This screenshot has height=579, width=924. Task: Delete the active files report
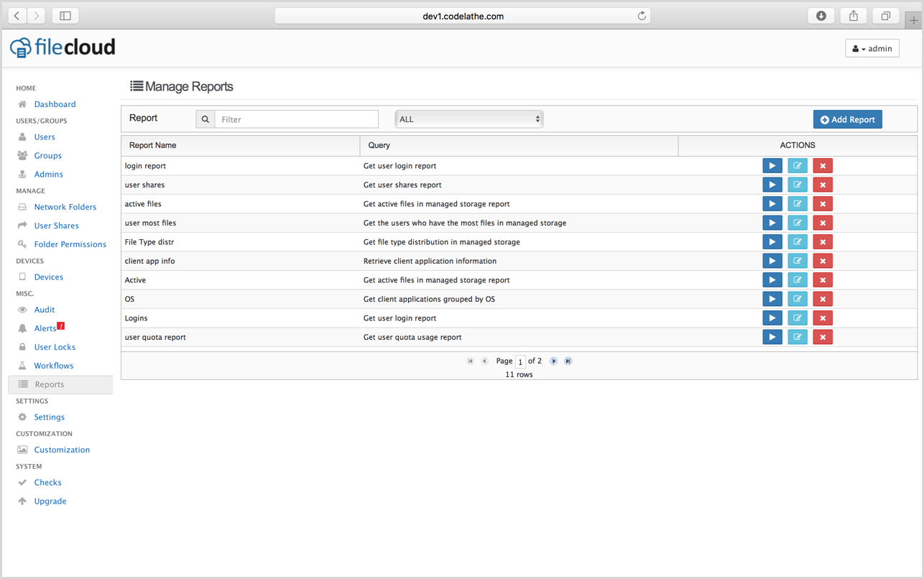(823, 204)
